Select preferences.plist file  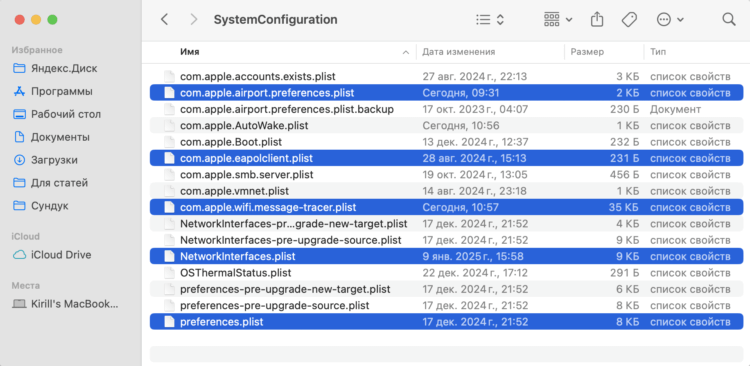(446, 322)
